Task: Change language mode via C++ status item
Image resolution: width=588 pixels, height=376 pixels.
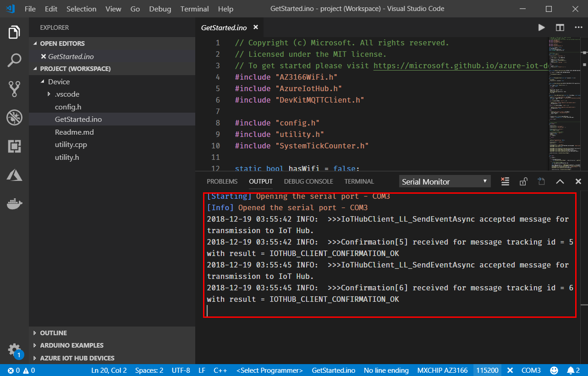Action: point(220,370)
